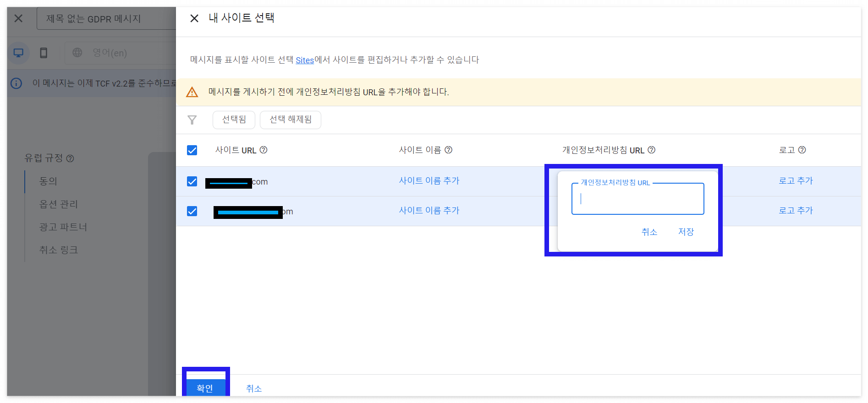Add site name for first site row
The image size is (868, 403).
click(x=429, y=180)
